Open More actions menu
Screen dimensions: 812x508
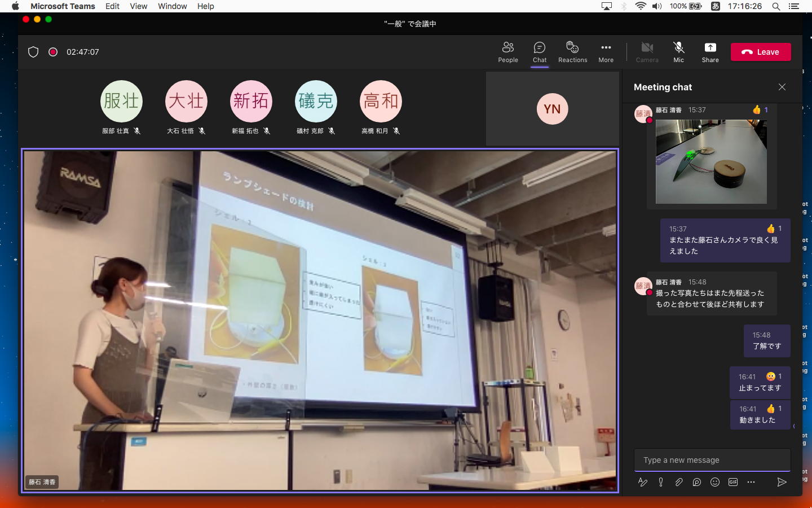pos(606,52)
